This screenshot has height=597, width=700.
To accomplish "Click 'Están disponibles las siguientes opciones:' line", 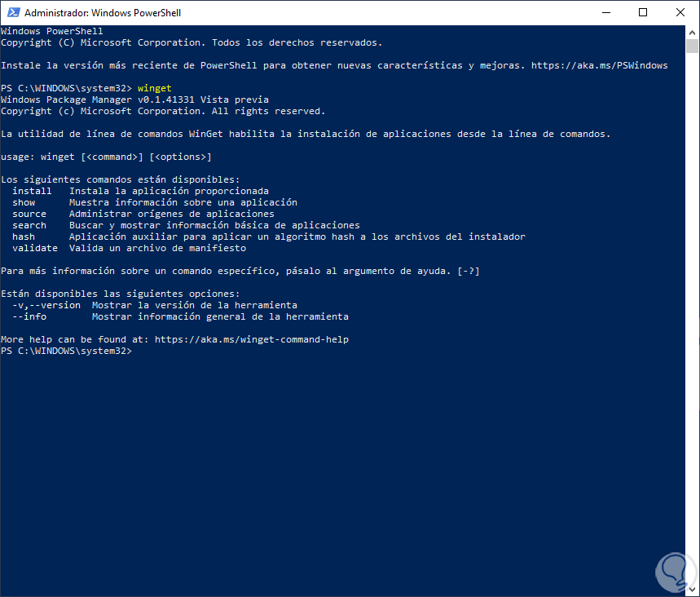I will pyautogui.click(x=121, y=294).
